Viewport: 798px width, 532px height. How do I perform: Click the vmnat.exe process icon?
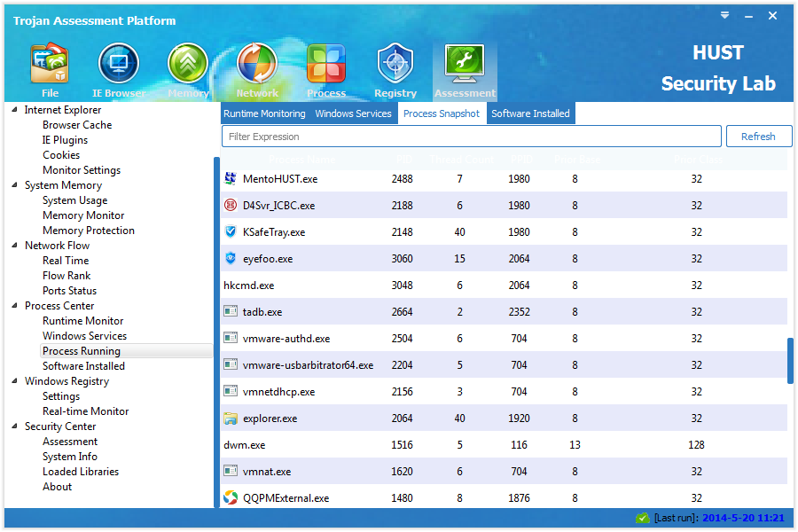[231, 471]
